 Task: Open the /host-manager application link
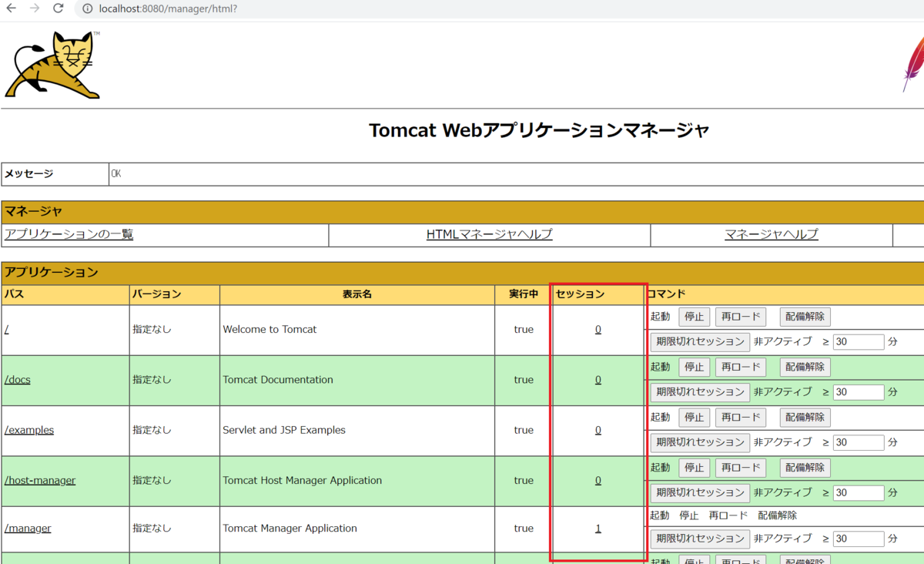point(40,479)
